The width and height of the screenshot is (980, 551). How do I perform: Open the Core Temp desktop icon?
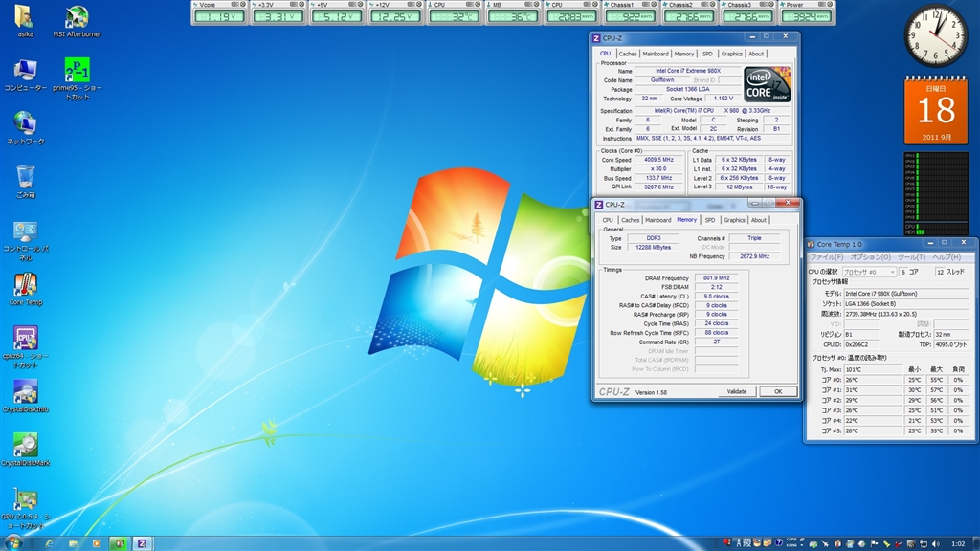[x=26, y=285]
